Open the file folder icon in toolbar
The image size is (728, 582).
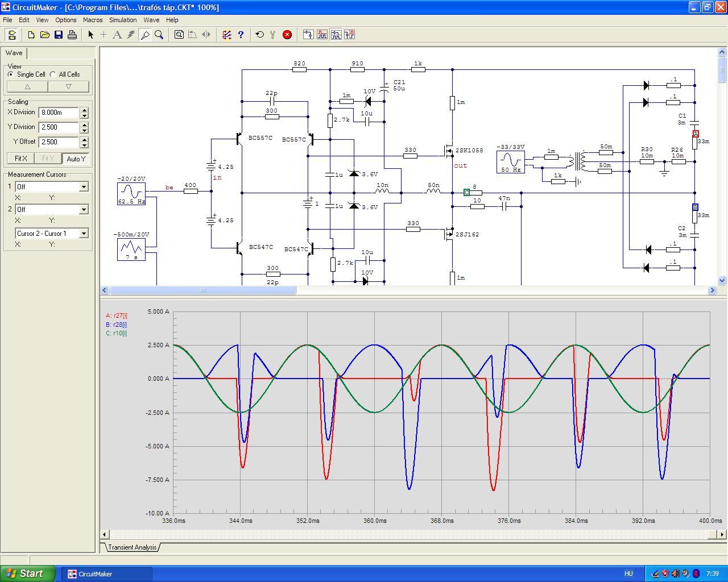click(x=45, y=35)
